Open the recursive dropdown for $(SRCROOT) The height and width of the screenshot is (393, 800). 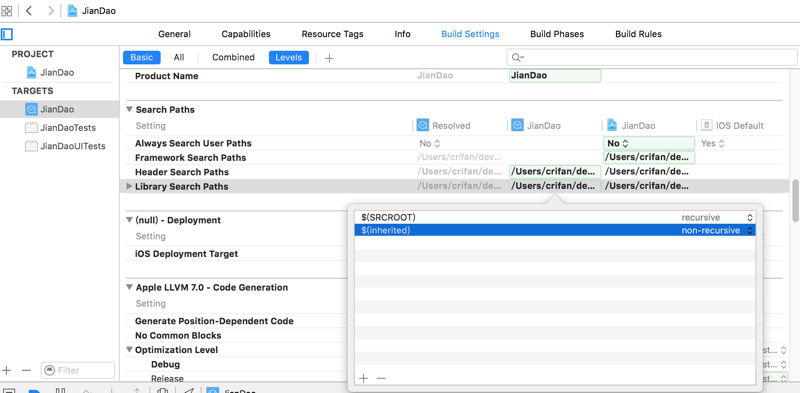point(717,217)
